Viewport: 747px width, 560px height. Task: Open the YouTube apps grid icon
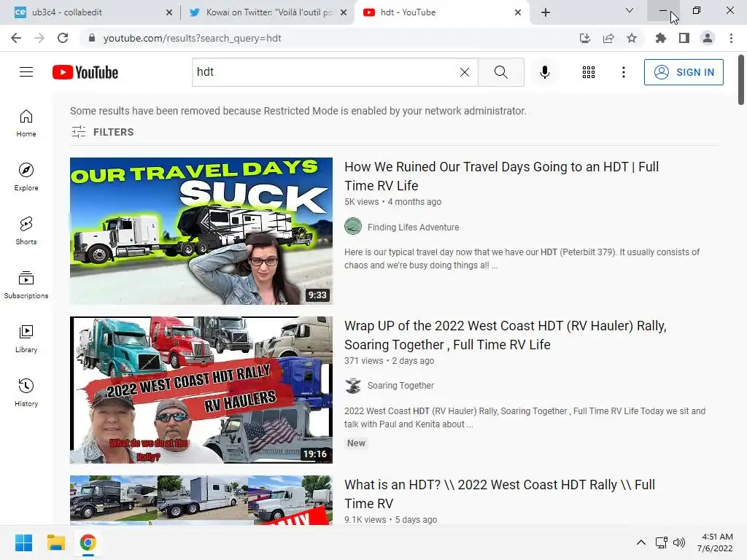[x=589, y=72]
